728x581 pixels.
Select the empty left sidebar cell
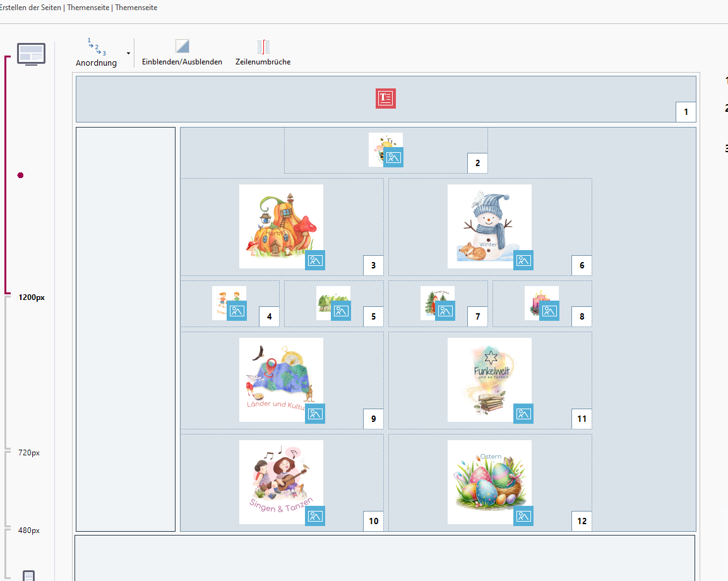tap(126, 329)
